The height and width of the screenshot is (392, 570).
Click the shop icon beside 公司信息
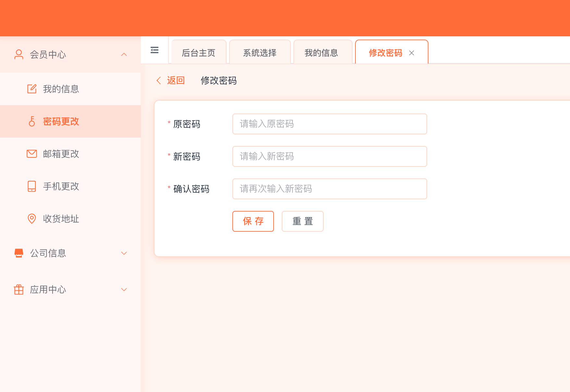pos(19,253)
